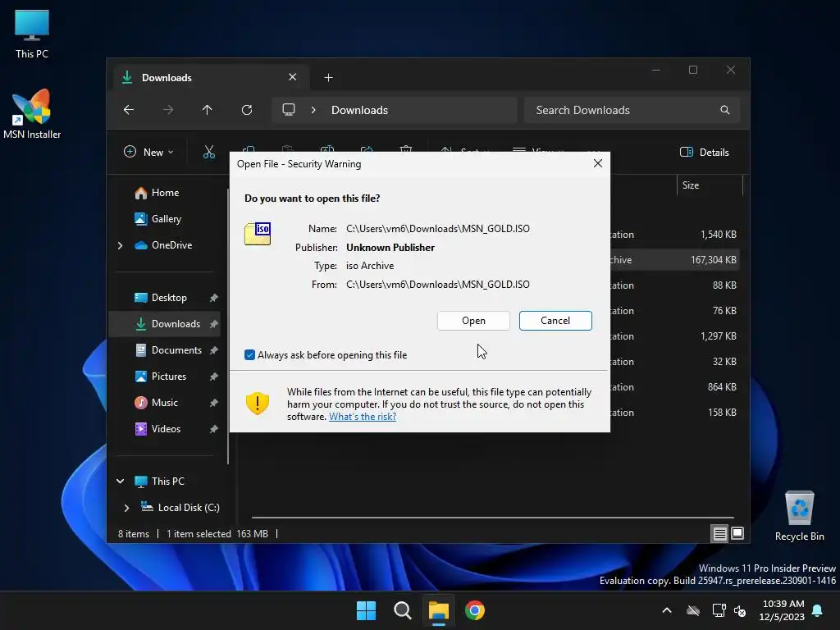
Task: Expand address bar chevron before Downloads
Action: point(313,110)
